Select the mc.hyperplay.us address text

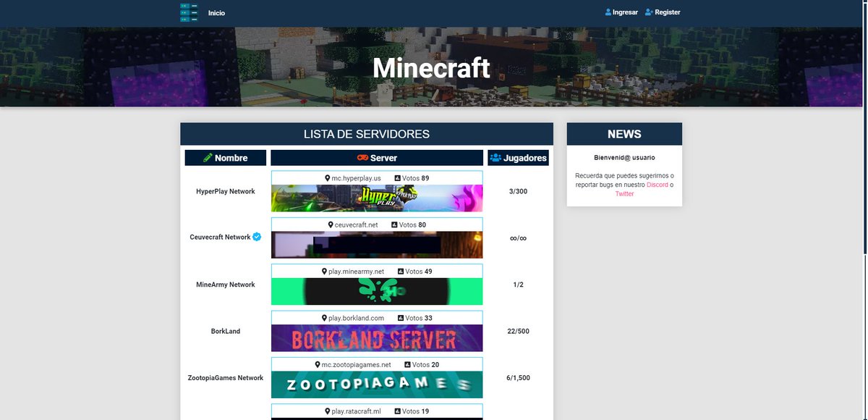357,178
